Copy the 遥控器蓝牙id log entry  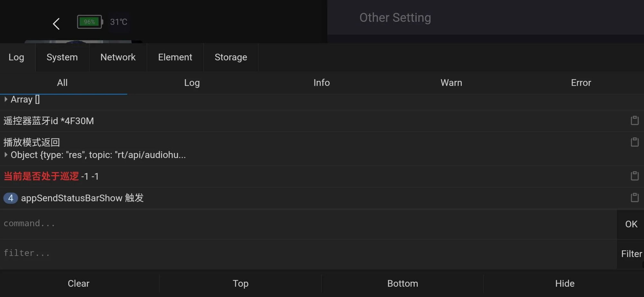[634, 121]
